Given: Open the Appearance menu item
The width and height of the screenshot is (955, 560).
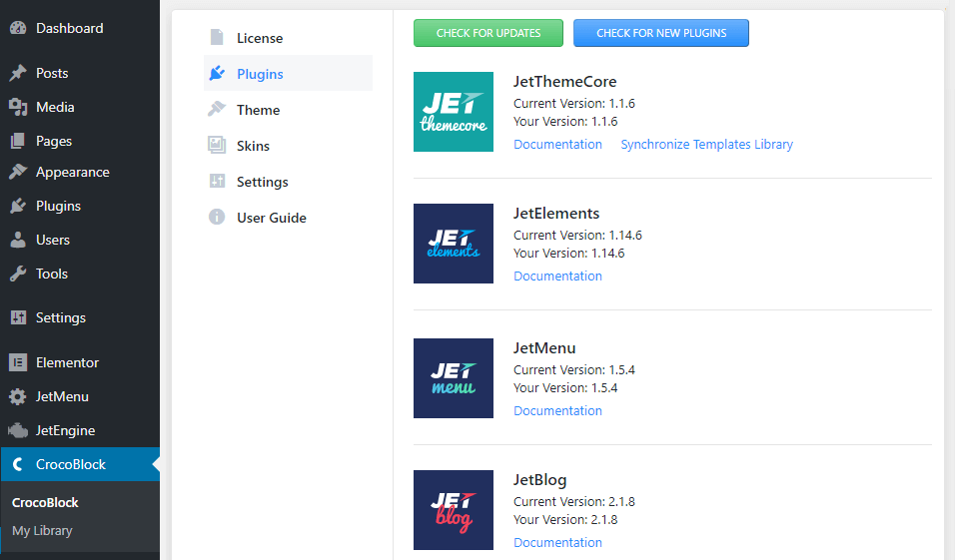Looking at the screenshot, I should [x=73, y=173].
